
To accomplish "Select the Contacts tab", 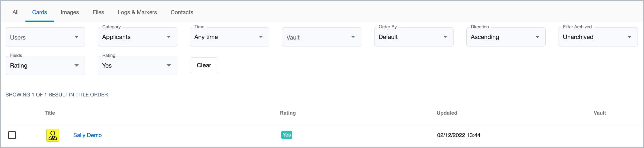I will coord(182,12).
